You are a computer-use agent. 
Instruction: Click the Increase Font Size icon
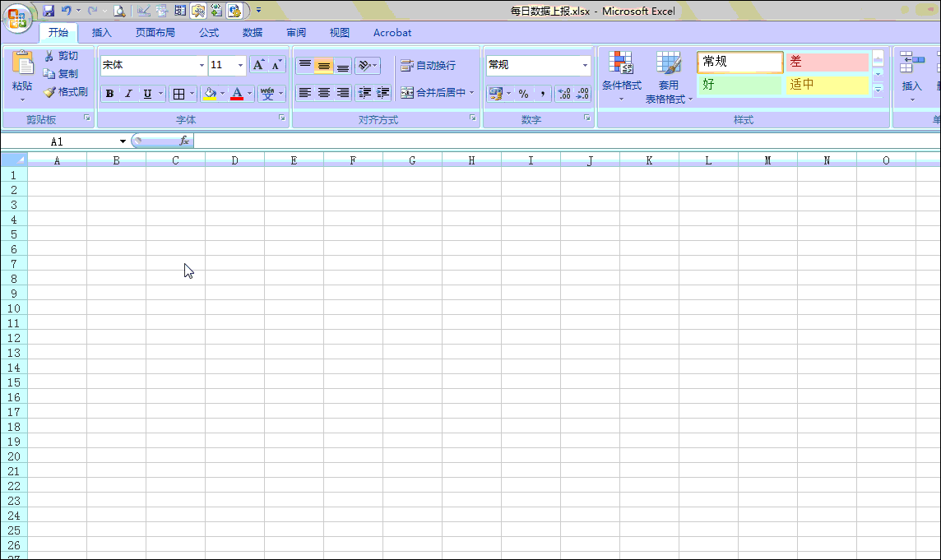[258, 65]
